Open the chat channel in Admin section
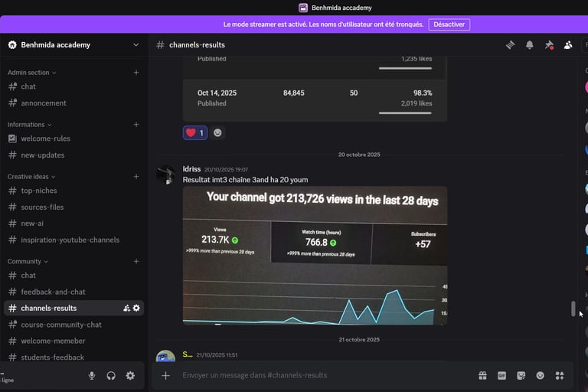Screen dimensions: 588x392 [73, 87]
